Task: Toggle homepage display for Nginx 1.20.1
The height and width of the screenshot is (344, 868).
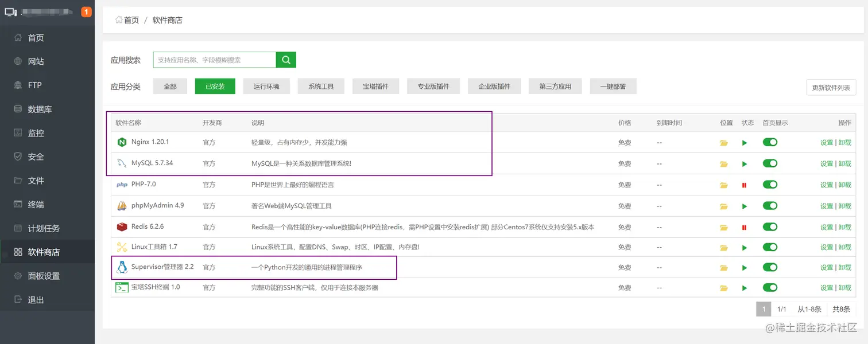Action: 770,142
